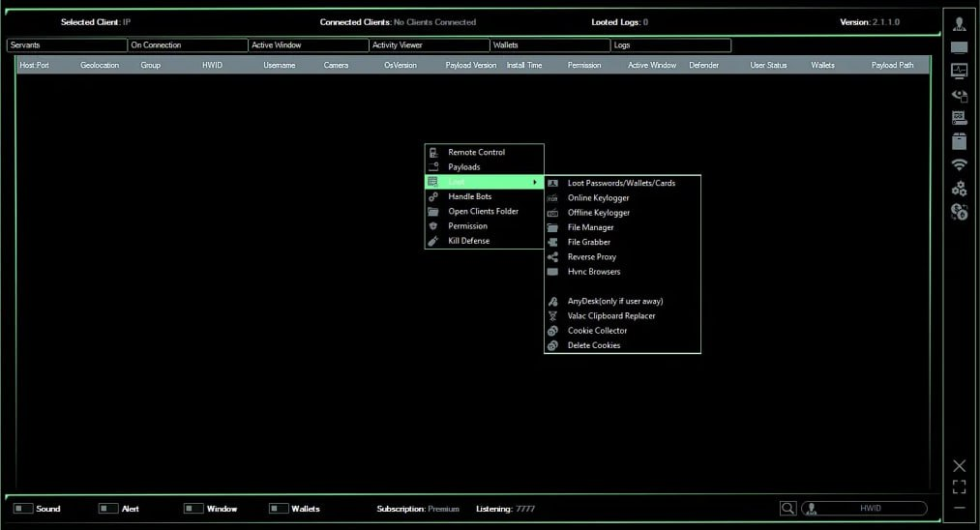Image resolution: width=980 pixels, height=530 pixels.
Task: Click the Username column header
Action: (x=279, y=65)
